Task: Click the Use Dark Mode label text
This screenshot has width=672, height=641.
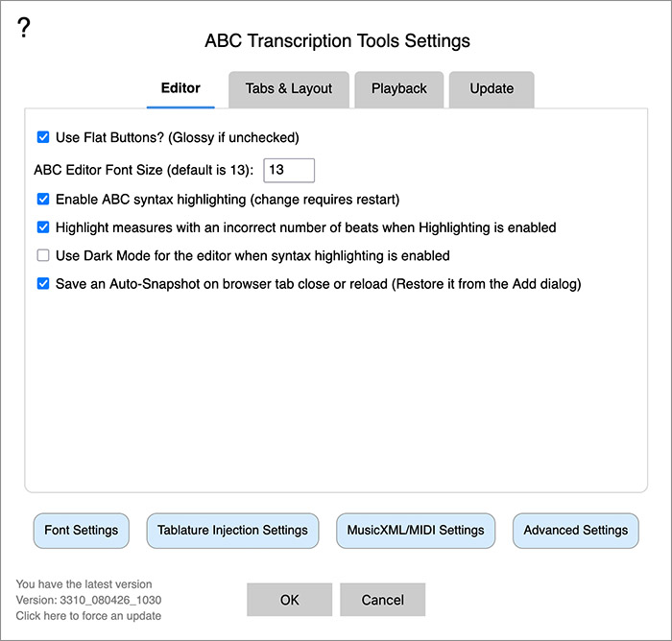Action: point(252,256)
